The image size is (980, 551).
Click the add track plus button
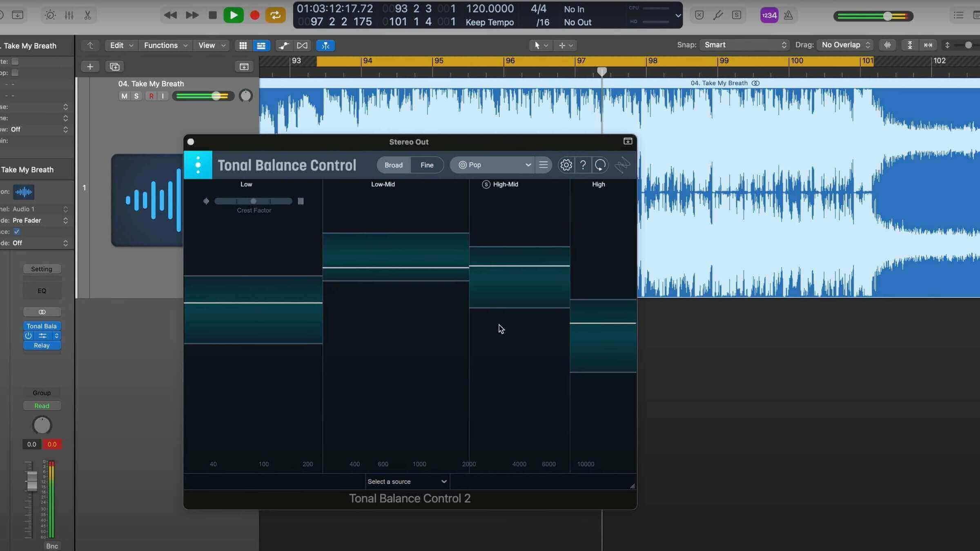coord(90,67)
